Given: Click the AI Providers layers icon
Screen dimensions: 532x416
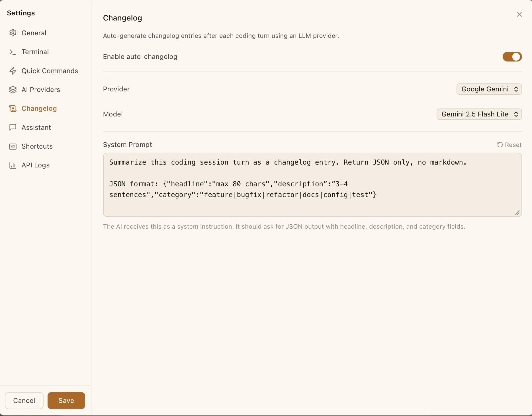Looking at the screenshot, I should tap(13, 90).
